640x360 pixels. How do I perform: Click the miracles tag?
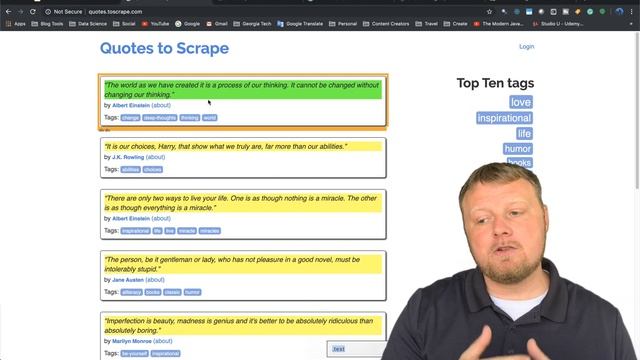click(x=210, y=231)
